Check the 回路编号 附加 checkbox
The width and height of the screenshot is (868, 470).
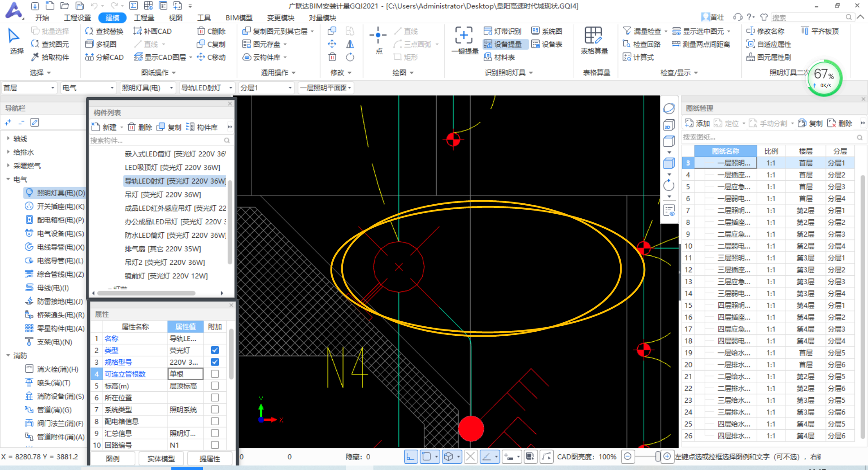coord(215,445)
